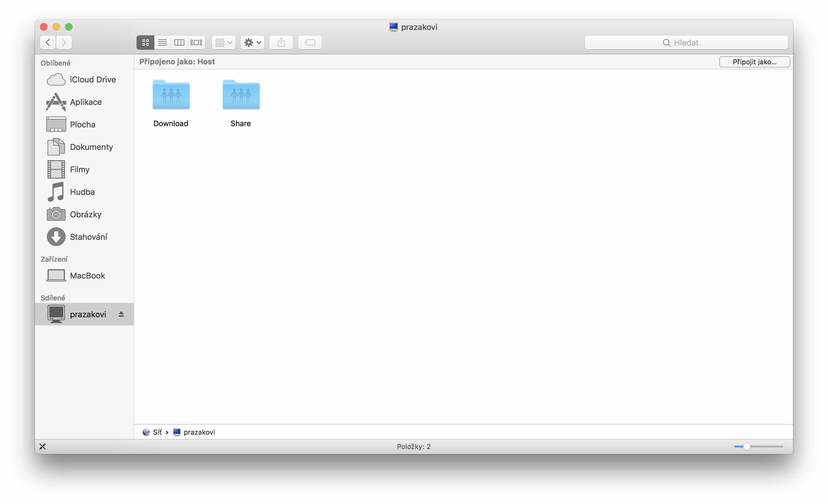The image size is (828, 504).
Task: Click the Připojit jako... button
Action: (754, 62)
